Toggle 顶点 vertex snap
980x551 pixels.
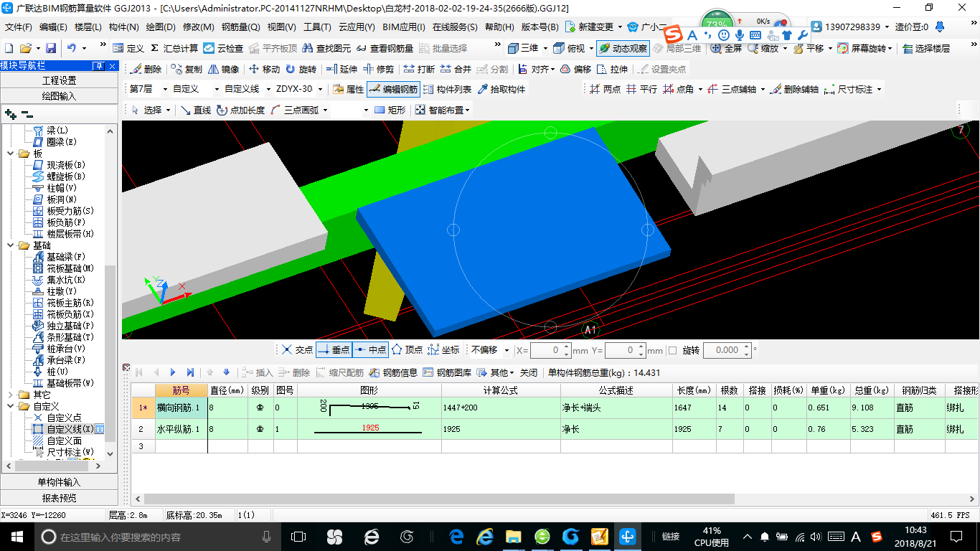pos(407,350)
